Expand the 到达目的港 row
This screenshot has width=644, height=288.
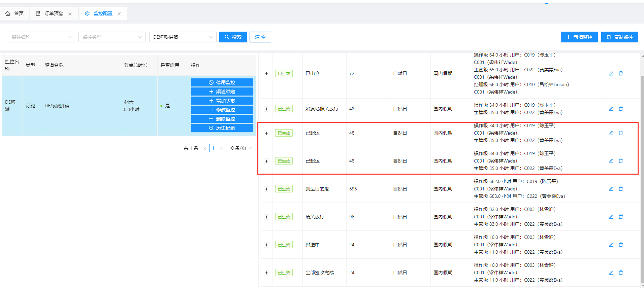tap(266, 189)
